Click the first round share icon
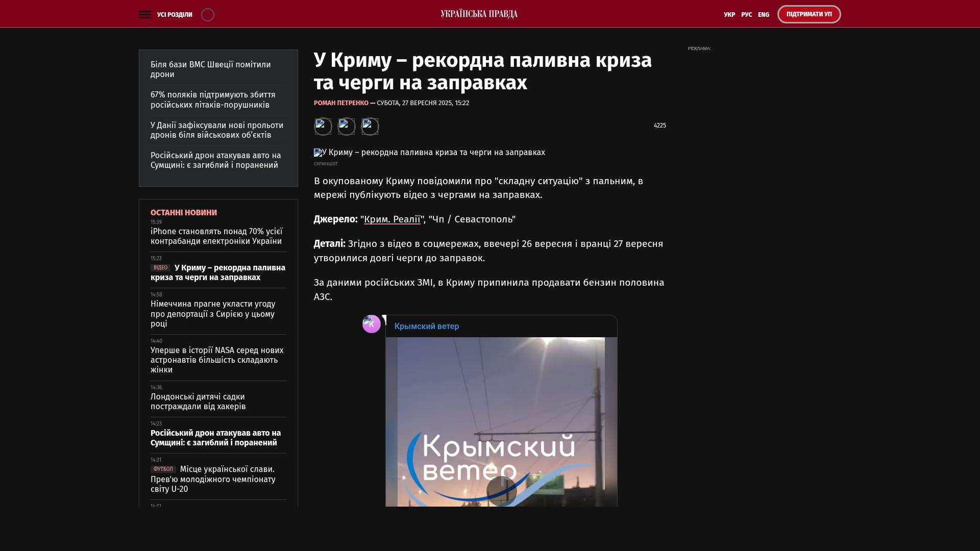The image size is (980, 551). [x=323, y=127]
